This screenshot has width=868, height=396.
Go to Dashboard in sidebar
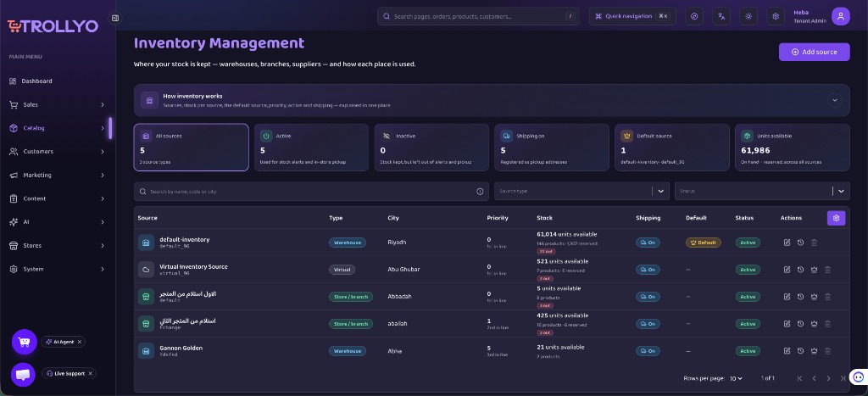pyautogui.click(x=57, y=81)
